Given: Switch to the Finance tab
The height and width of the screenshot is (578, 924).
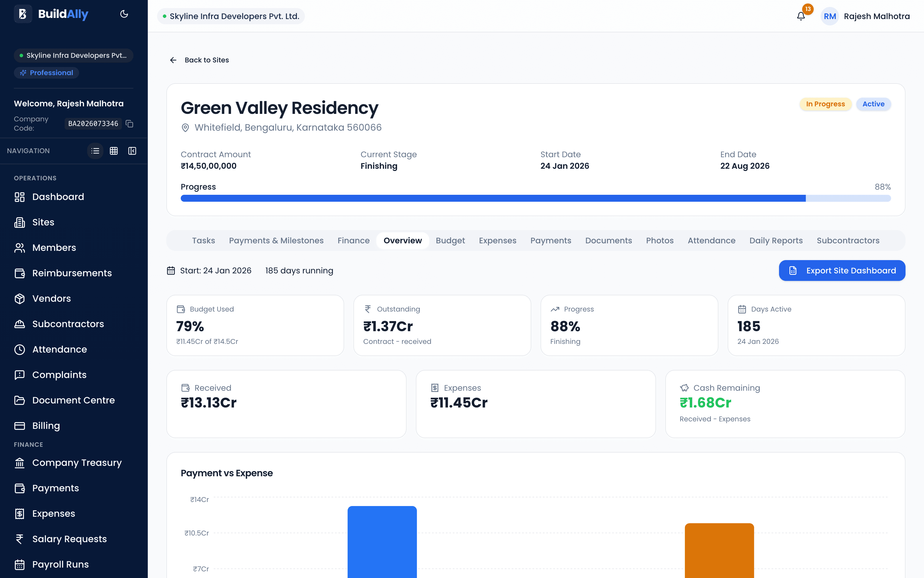Looking at the screenshot, I should (353, 240).
